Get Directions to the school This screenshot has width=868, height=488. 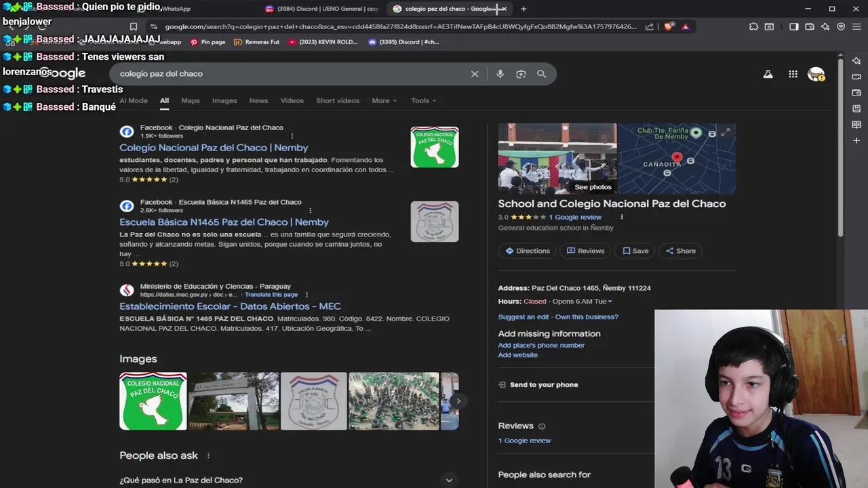click(x=528, y=251)
